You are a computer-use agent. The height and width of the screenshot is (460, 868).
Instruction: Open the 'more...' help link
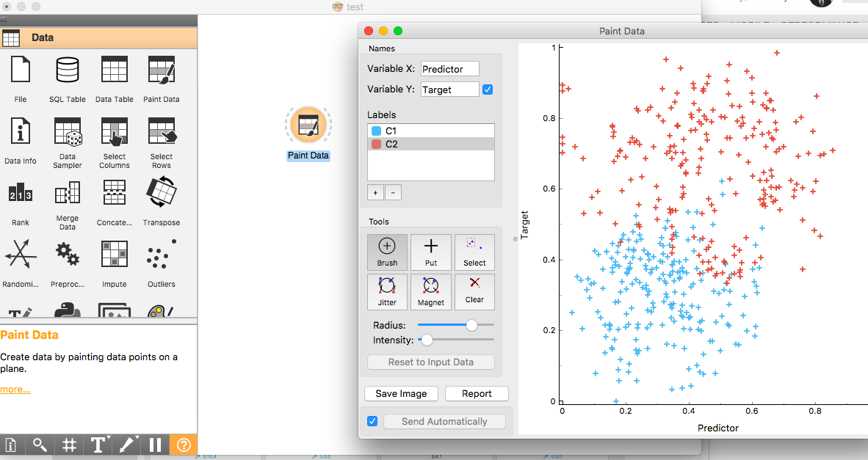(x=15, y=390)
